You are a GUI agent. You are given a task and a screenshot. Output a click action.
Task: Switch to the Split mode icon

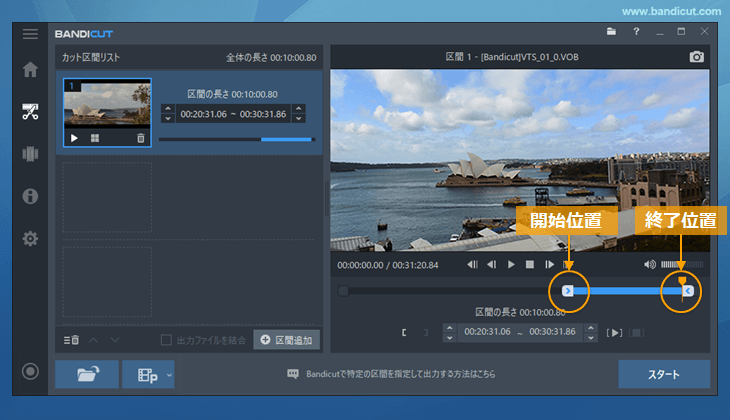30,154
